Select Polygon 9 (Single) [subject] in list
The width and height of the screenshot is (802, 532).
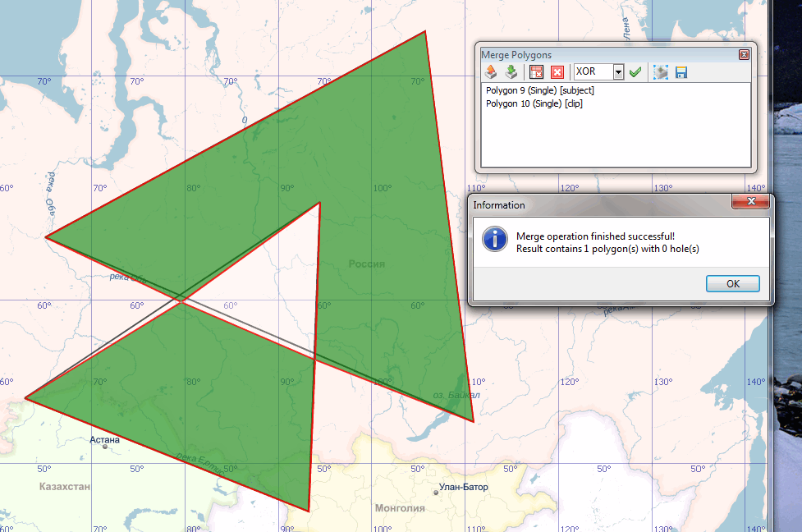539,90
